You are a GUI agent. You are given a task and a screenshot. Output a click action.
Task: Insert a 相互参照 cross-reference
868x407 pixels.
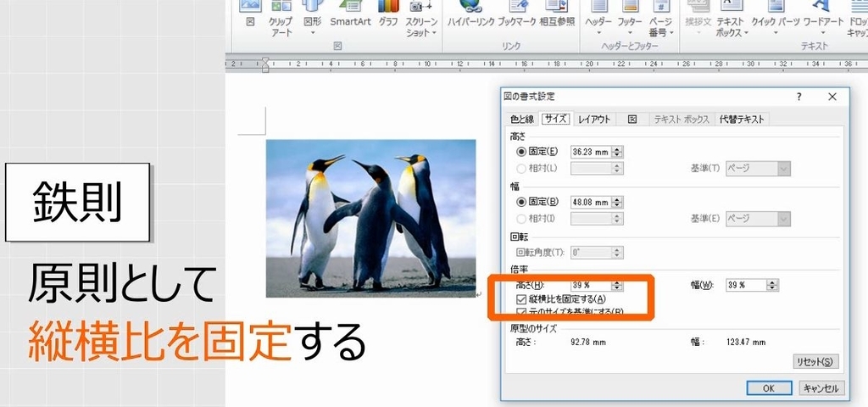557,15
